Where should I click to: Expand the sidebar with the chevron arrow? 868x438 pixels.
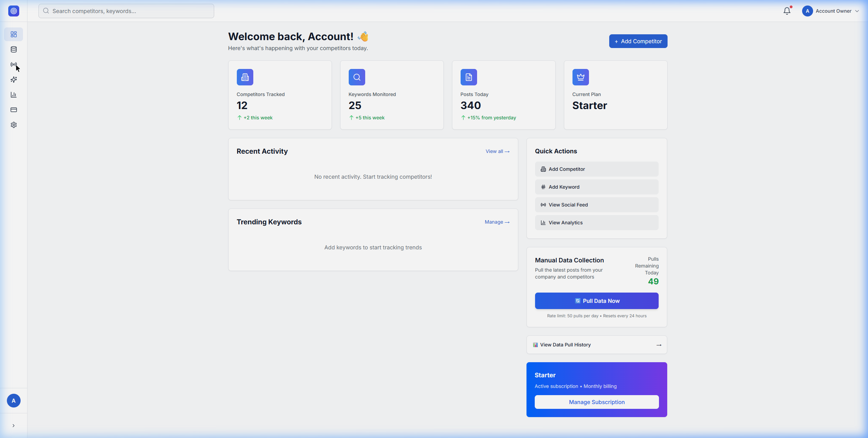pyautogui.click(x=13, y=426)
